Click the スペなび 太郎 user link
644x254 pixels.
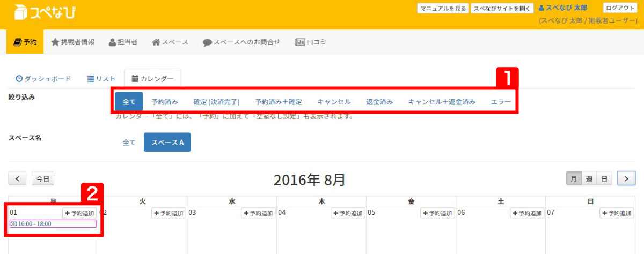562,8
